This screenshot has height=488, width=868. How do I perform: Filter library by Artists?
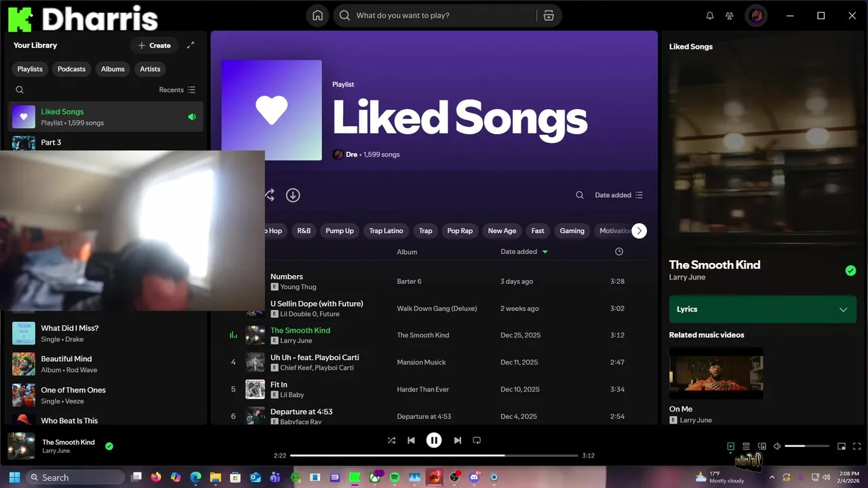click(x=150, y=69)
